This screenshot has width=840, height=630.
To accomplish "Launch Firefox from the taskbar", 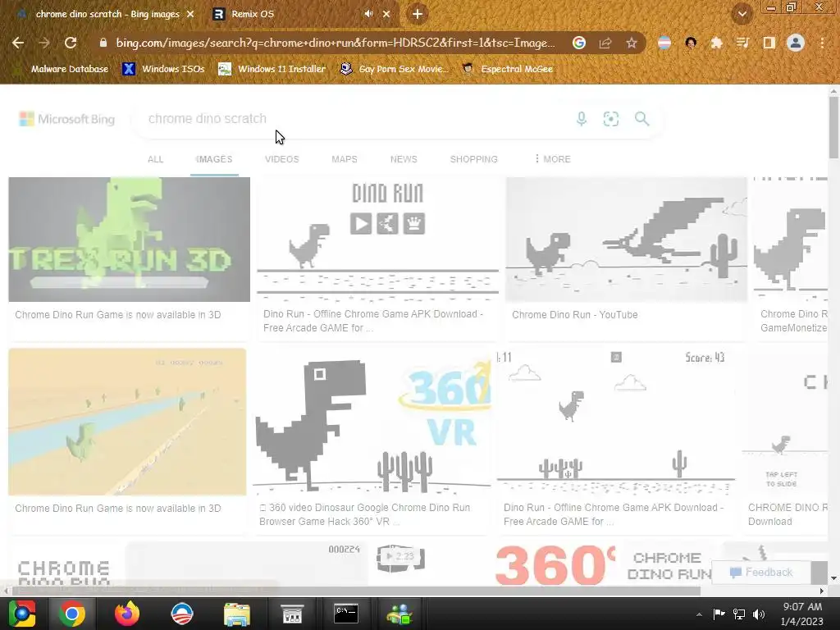I will pyautogui.click(x=127, y=614).
